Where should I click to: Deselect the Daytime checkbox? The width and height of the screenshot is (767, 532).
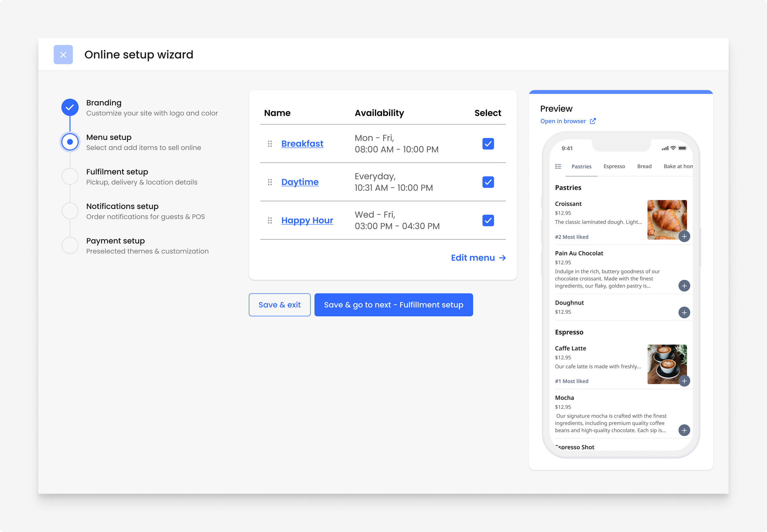488,182
